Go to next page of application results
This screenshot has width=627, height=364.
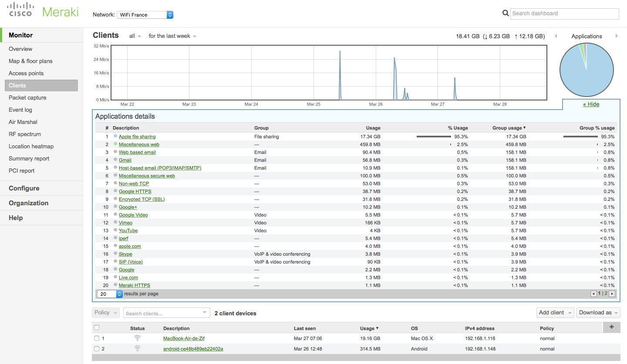pyautogui.click(x=612, y=294)
